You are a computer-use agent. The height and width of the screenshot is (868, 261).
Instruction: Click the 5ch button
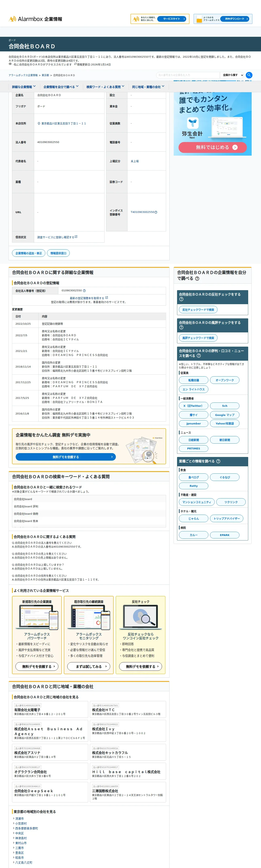tap(225, 406)
